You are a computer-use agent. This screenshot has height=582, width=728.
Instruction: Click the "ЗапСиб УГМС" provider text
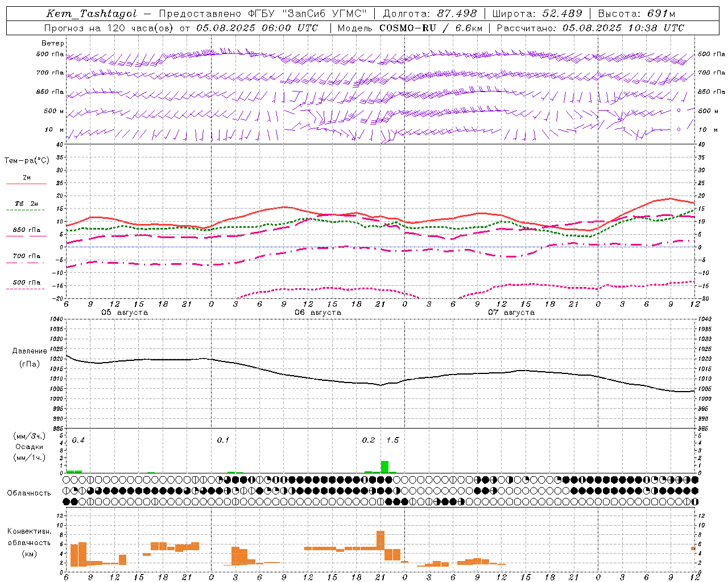pos(324,14)
